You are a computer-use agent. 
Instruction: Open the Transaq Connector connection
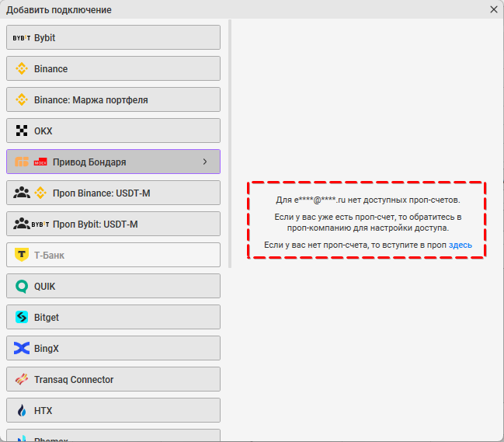click(x=113, y=379)
